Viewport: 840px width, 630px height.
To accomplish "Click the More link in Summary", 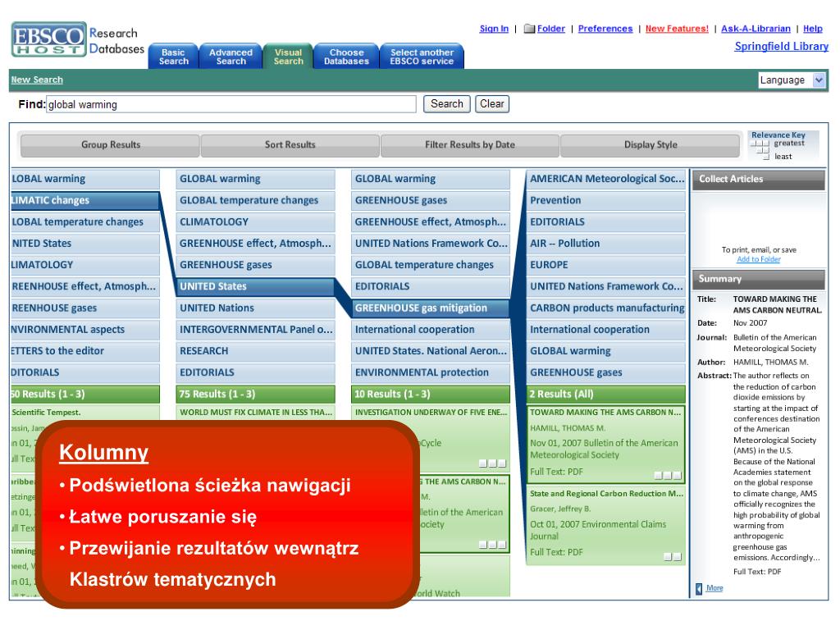I will (714, 588).
